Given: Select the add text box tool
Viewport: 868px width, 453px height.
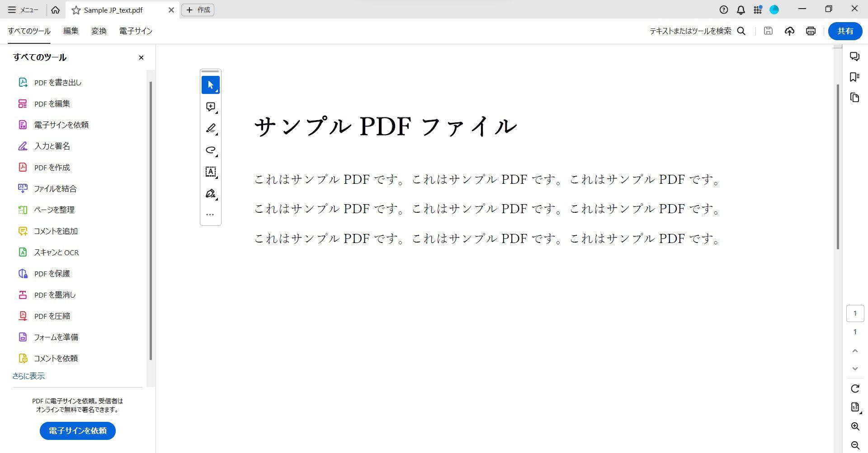Looking at the screenshot, I should point(210,172).
